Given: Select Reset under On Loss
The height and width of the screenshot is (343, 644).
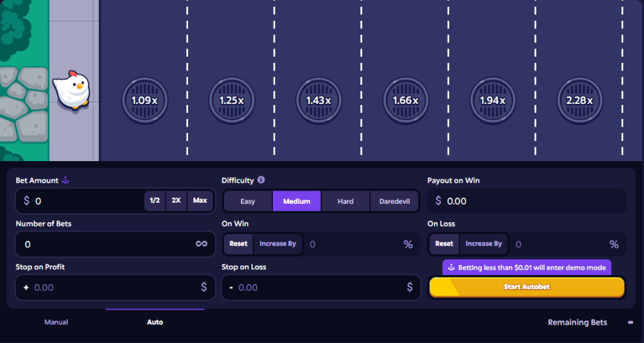Looking at the screenshot, I should pos(444,244).
